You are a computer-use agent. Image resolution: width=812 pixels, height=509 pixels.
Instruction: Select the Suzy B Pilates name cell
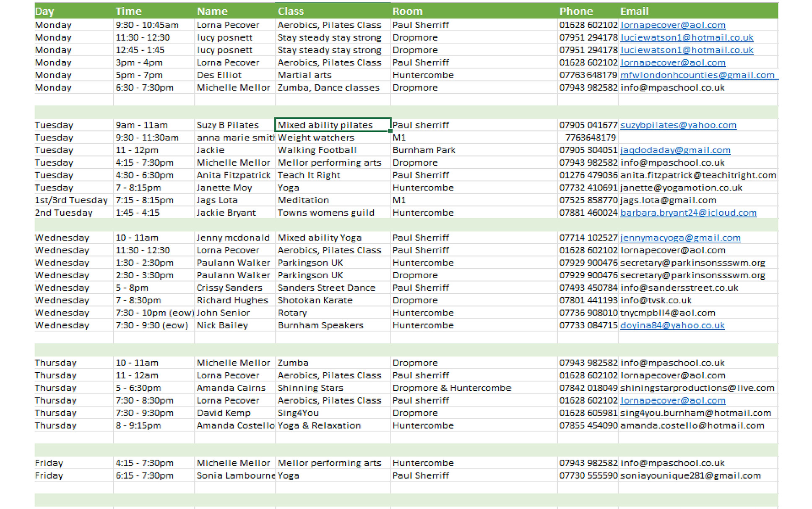pyautogui.click(x=235, y=125)
